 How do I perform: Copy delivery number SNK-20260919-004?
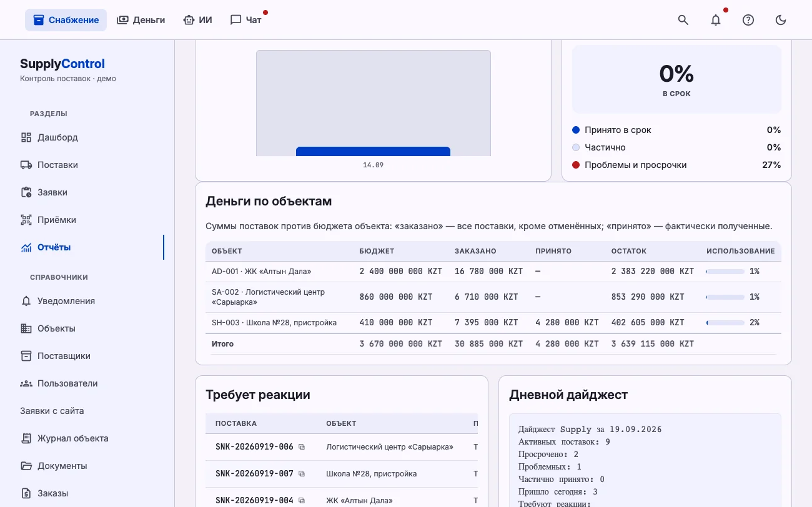tap(302, 501)
